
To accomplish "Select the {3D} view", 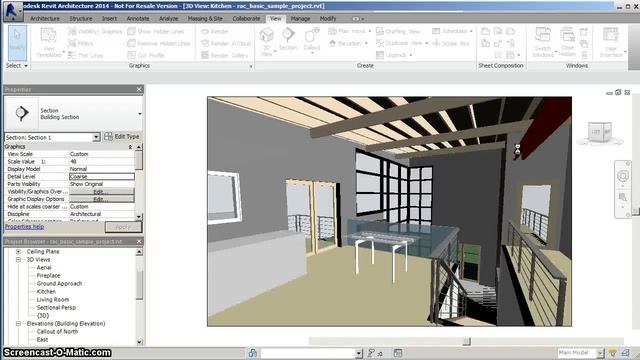I will (43, 316).
